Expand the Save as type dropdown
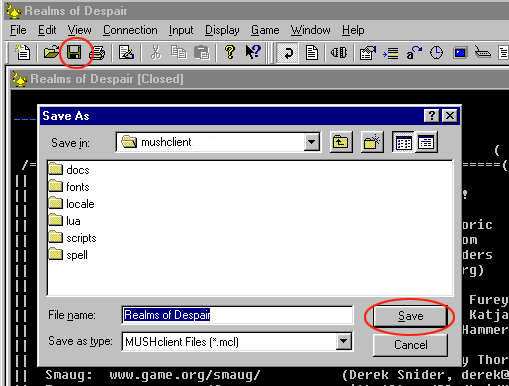 point(343,341)
